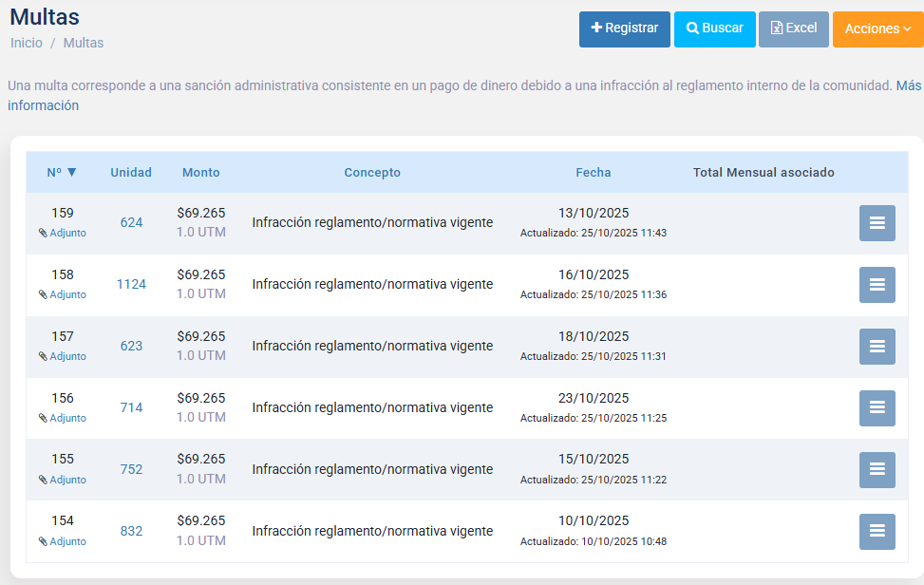Image resolution: width=924 pixels, height=585 pixels.
Task: Export the fines list to Excel
Action: click(793, 28)
